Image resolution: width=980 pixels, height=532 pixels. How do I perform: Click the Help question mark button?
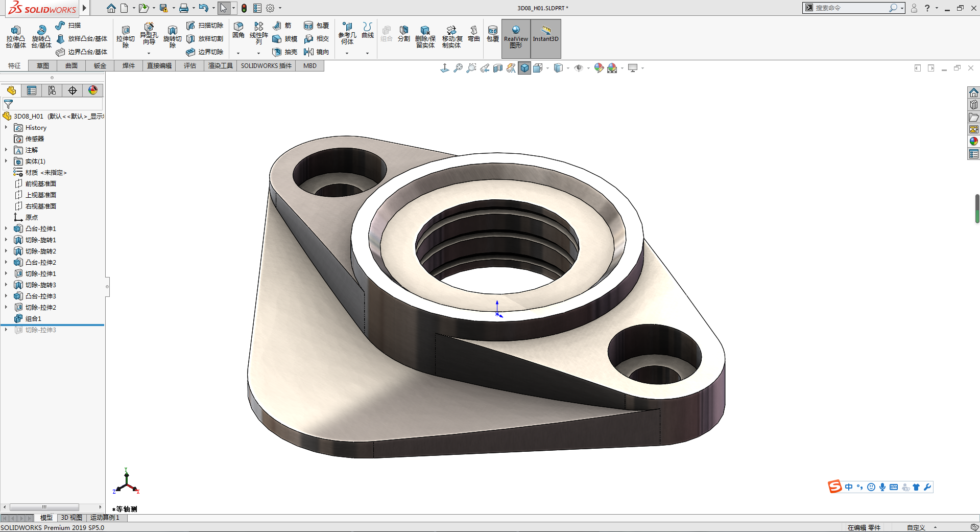click(x=927, y=8)
